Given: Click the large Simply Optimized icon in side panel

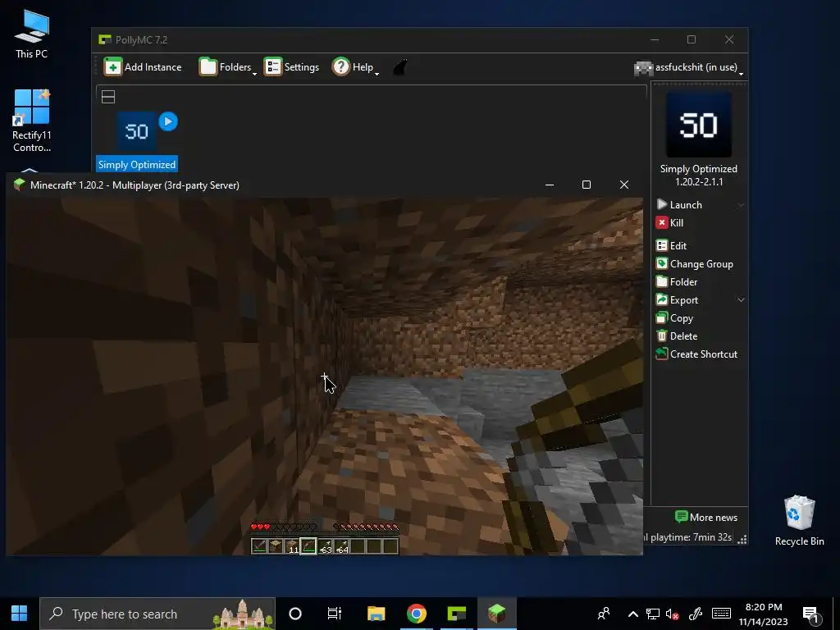Looking at the screenshot, I should point(698,125).
